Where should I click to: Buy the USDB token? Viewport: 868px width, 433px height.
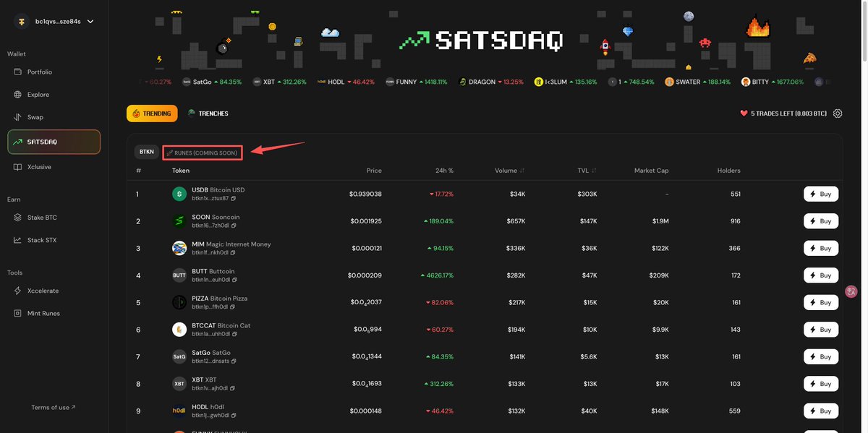click(x=821, y=194)
